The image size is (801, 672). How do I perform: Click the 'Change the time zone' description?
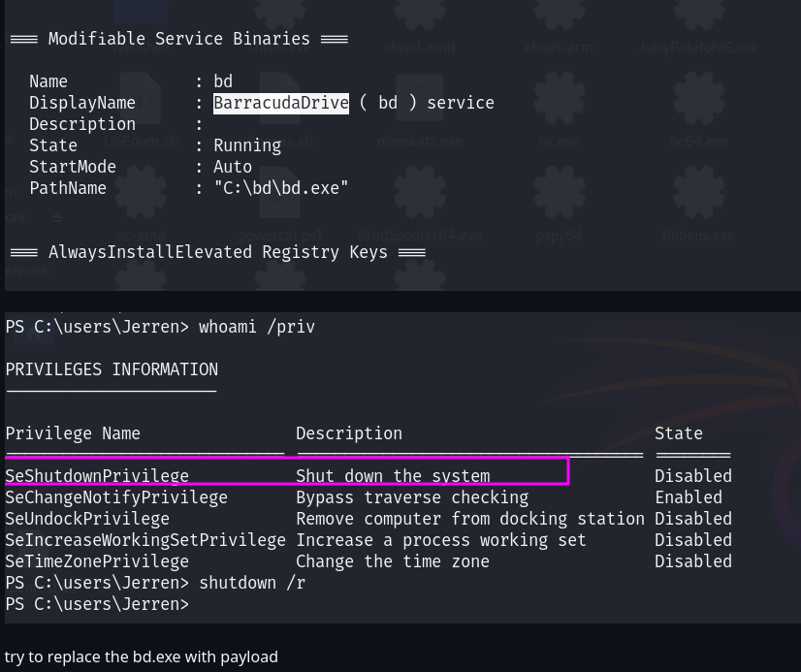coord(393,561)
